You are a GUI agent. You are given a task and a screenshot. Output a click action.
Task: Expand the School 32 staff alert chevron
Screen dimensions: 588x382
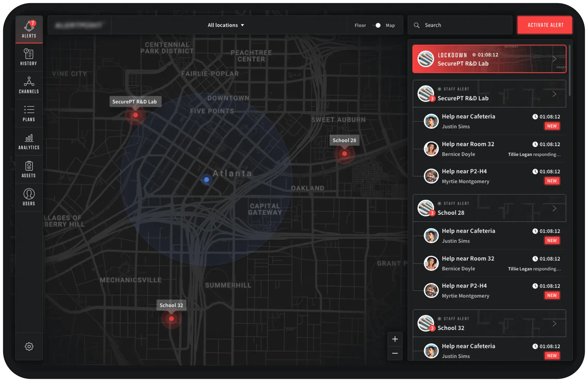[x=554, y=323]
